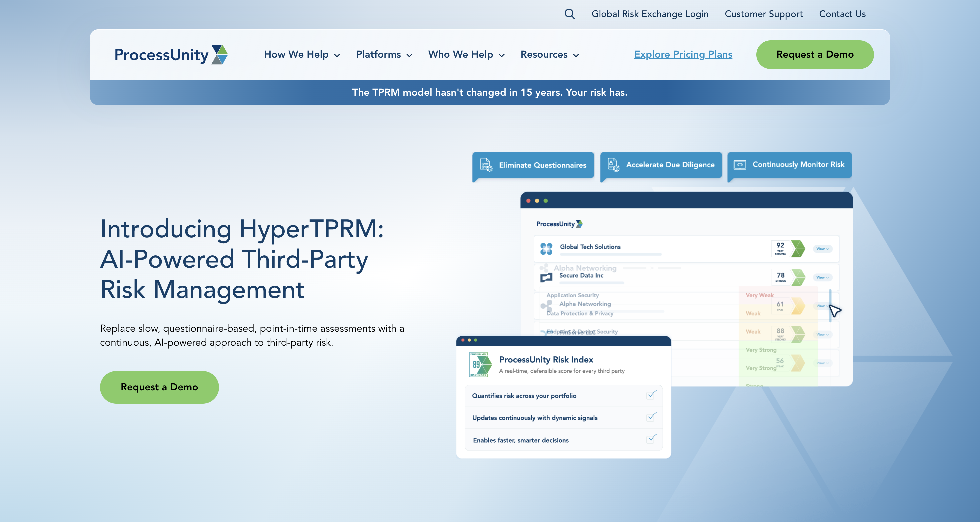The width and height of the screenshot is (980, 522).
Task: Click the Global Tech Solutions company icon
Action: tap(546, 249)
